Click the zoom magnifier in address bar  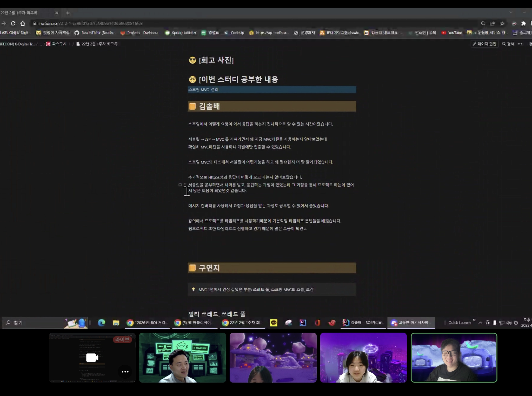483,23
